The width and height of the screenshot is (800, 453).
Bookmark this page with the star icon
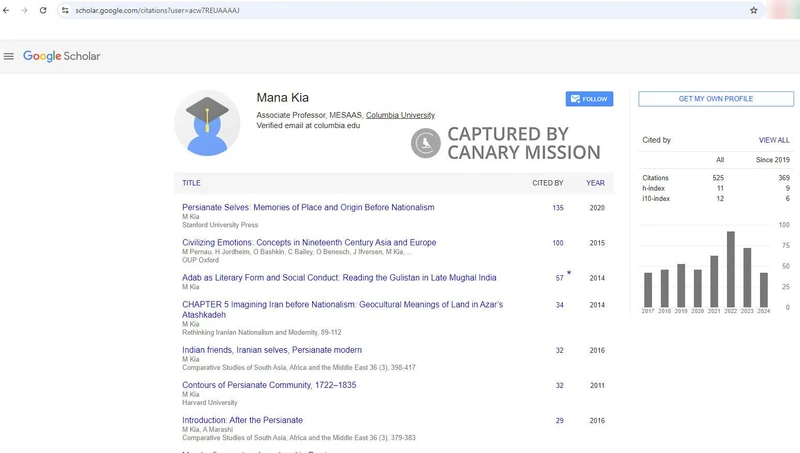click(x=754, y=10)
